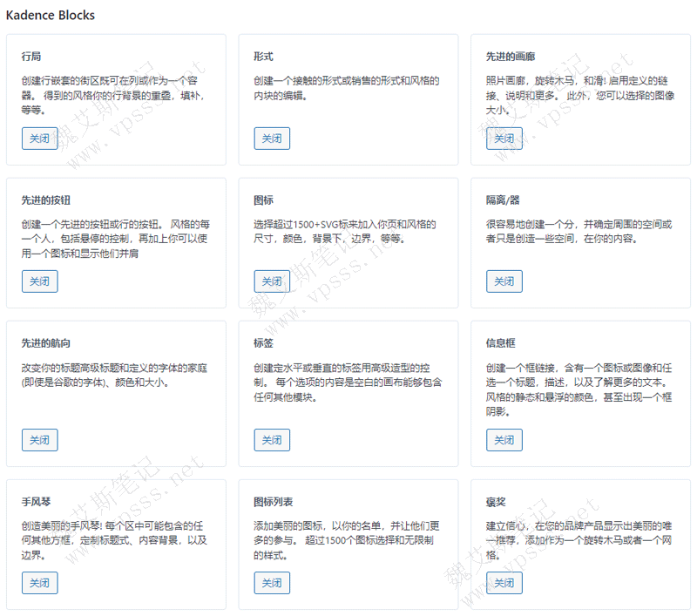Click description starting 添加美丽的图标
Screen dimensions: 697x616
coord(347,540)
